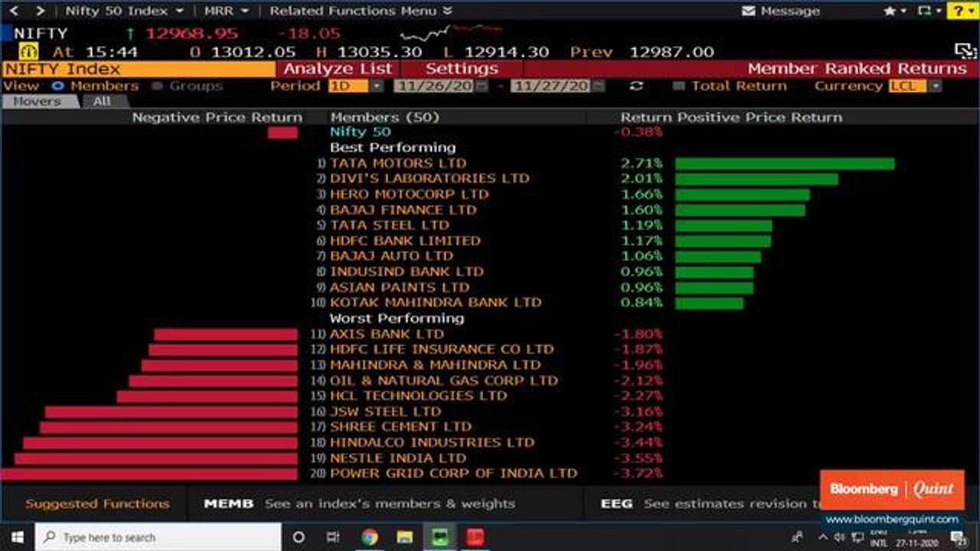Screen dimensions: 980x551
Task: Open the People icon in tray
Action: point(798,536)
